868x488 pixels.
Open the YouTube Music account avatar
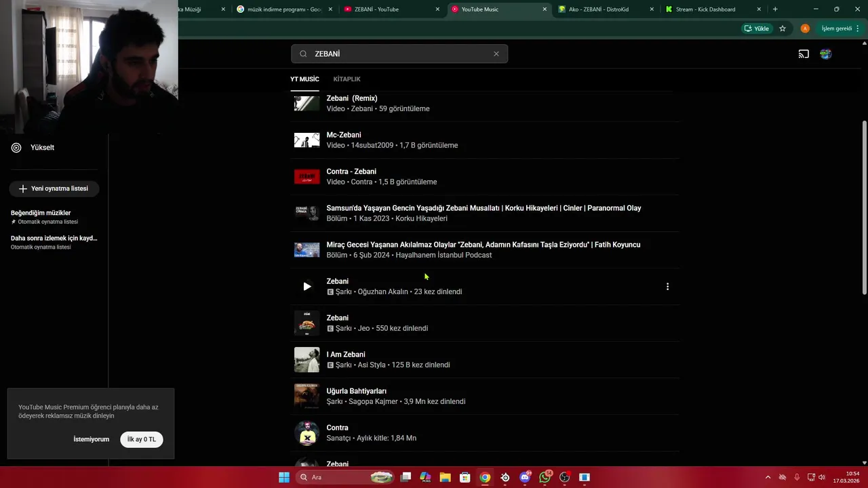click(x=825, y=54)
